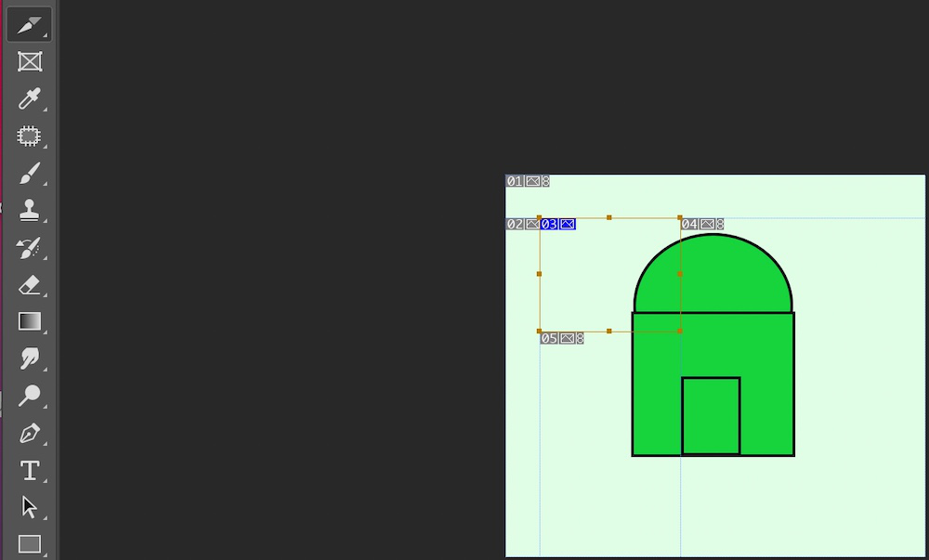Click the image-type icon of slice 05
Viewport: 929px width, 560px height.
pos(567,338)
